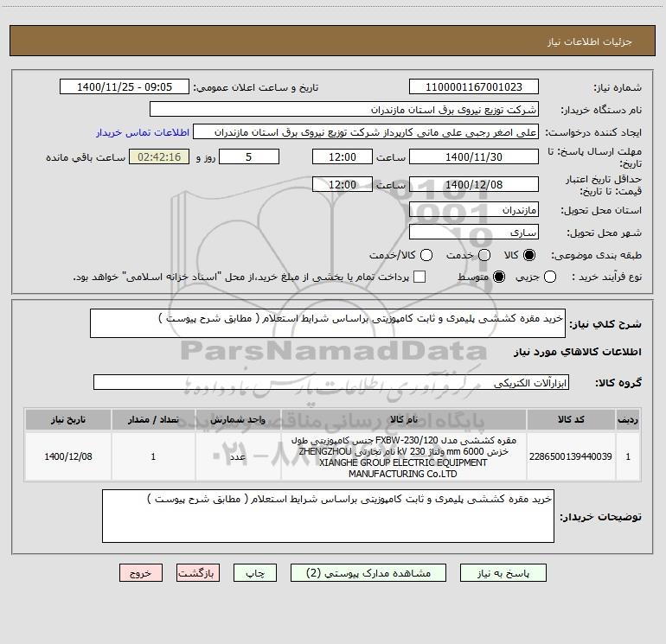The width and height of the screenshot is (666, 644).
Task: Click the طبقه بندی موضوعی label
Action: point(596,256)
